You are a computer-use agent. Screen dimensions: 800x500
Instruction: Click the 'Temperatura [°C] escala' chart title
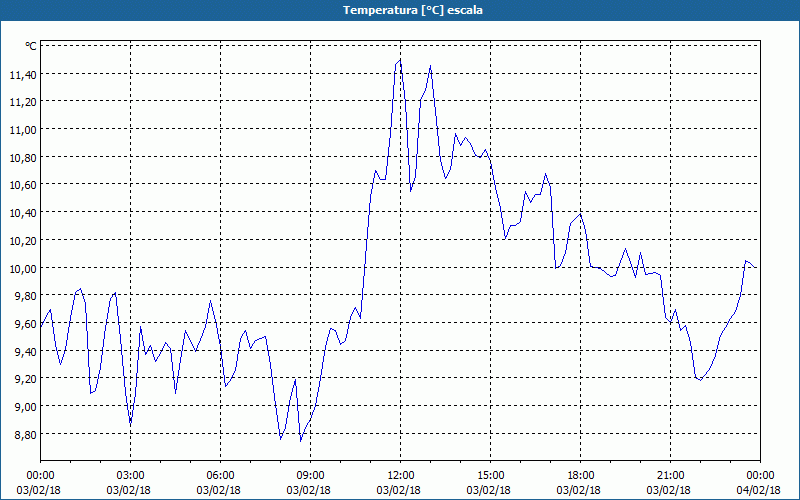[x=413, y=10]
